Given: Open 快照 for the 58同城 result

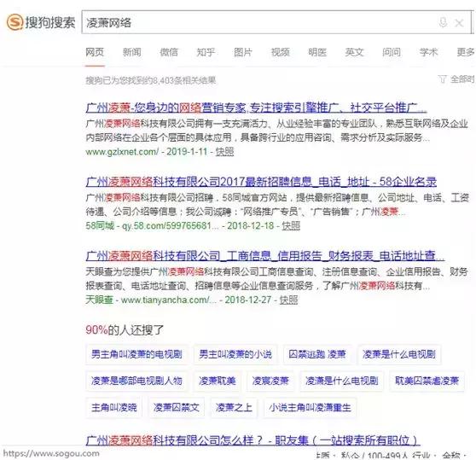Looking at the screenshot, I should coord(291,225).
